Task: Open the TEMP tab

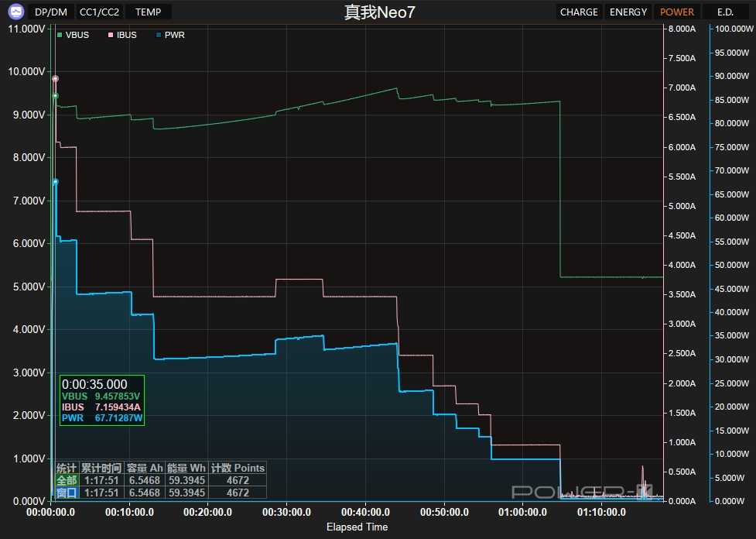Action: pos(148,12)
